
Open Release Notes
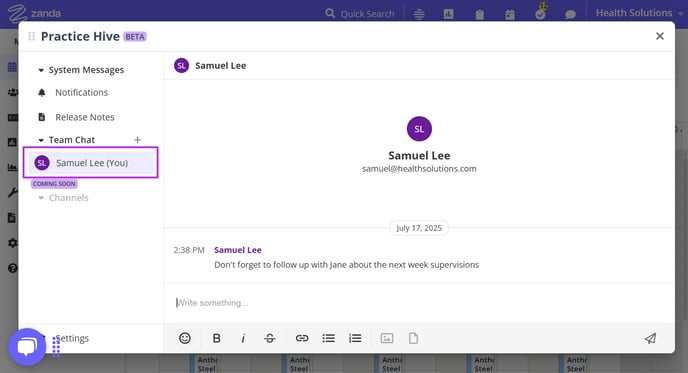pos(85,117)
